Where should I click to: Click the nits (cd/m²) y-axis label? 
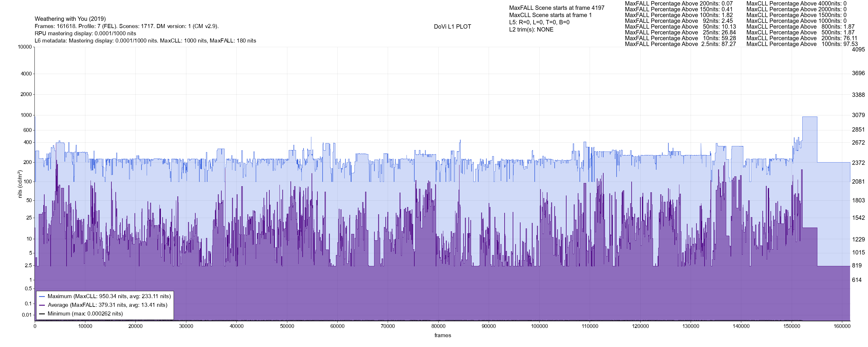point(20,184)
